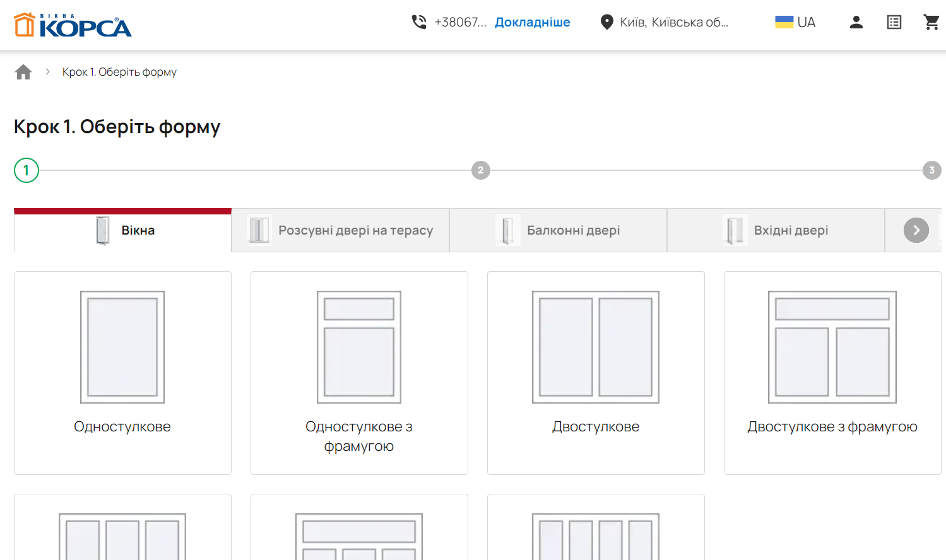
Task: Switch to Розсувні двері на терасу tab
Action: click(340, 230)
